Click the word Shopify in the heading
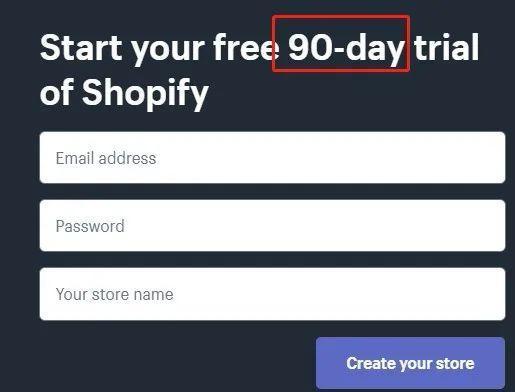Image resolution: width=515 pixels, height=392 pixels. point(145,94)
